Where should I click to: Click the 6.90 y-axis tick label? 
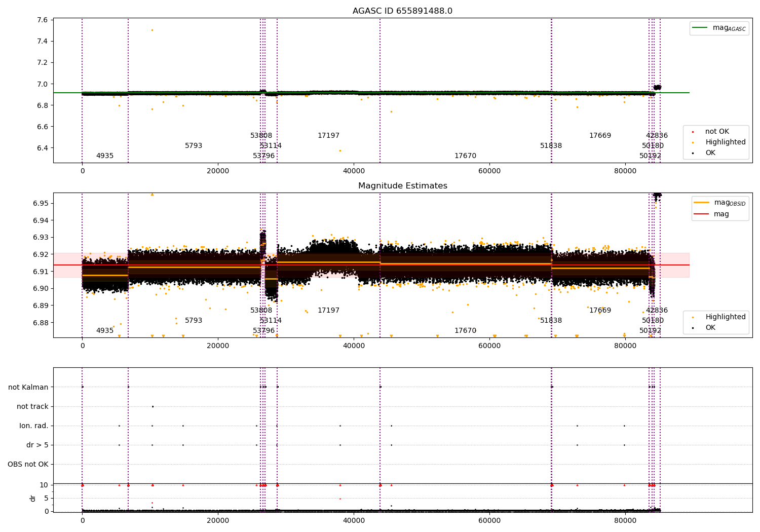pyautogui.click(x=41, y=288)
